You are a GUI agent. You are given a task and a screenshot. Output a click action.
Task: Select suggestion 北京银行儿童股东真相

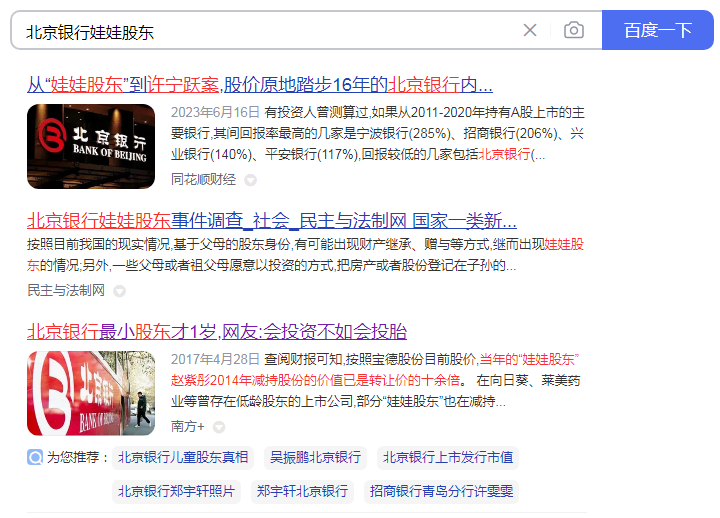tap(183, 458)
